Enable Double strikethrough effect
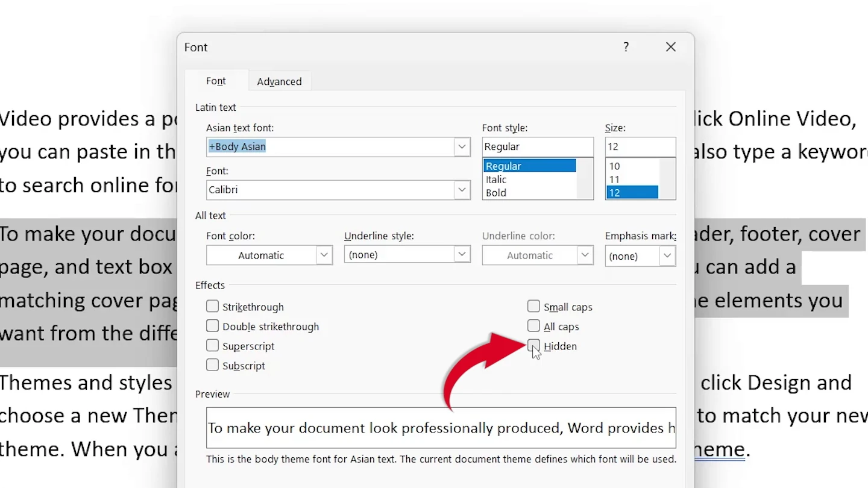This screenshot has height=488, width=868. pyautogui.click(x=212, y=326)
